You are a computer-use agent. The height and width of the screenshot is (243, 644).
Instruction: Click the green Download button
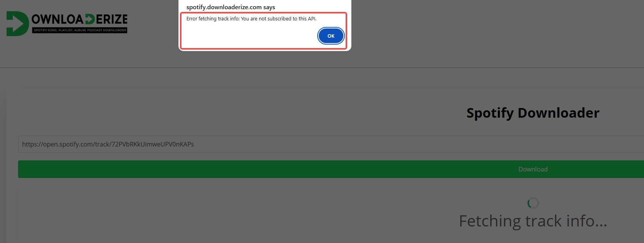[331, 169]
